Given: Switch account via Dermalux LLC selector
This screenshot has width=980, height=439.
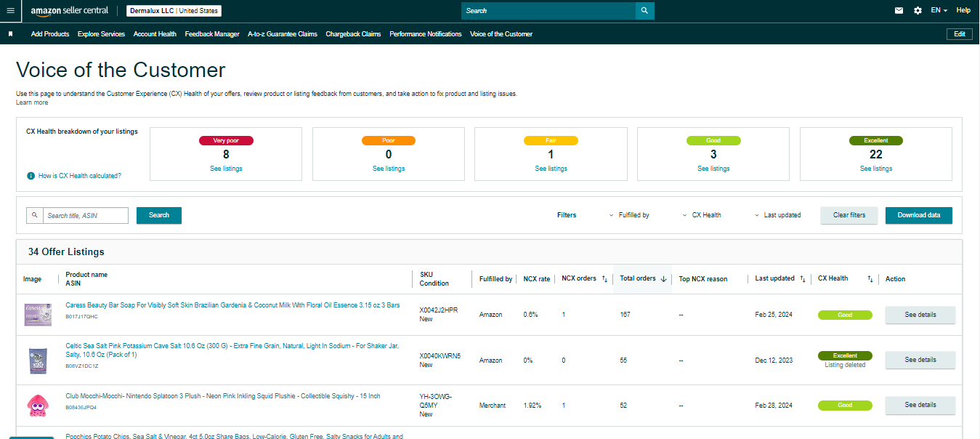Looking at the screenshot, I should 174,11.
